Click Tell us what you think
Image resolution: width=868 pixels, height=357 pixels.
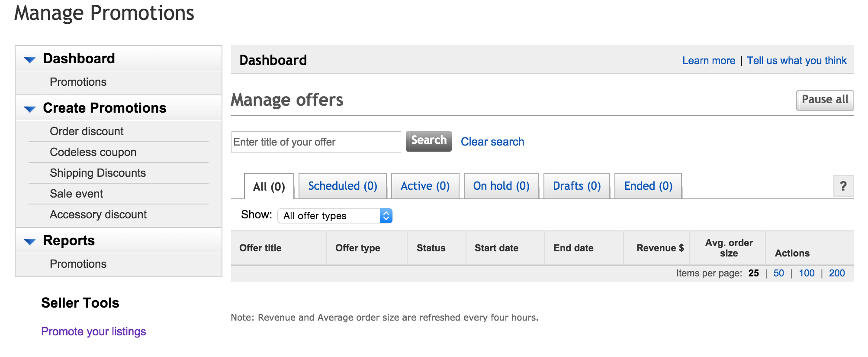[797, 61]
